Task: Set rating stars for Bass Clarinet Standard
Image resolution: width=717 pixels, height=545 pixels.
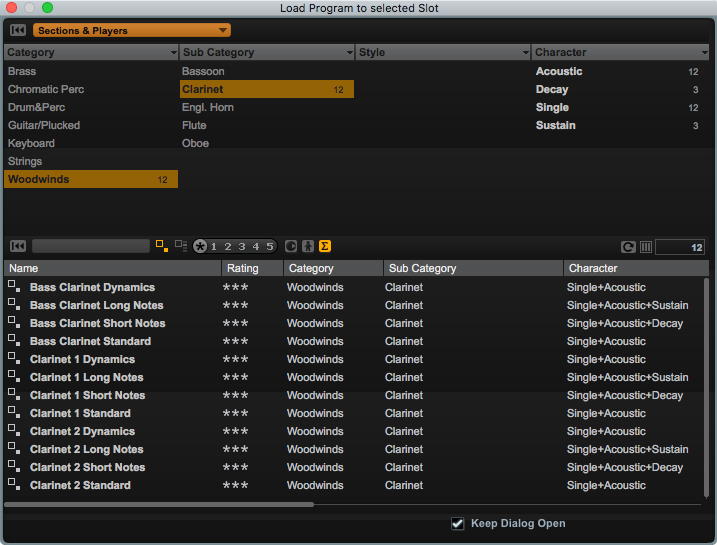Action: click(235, 342)
